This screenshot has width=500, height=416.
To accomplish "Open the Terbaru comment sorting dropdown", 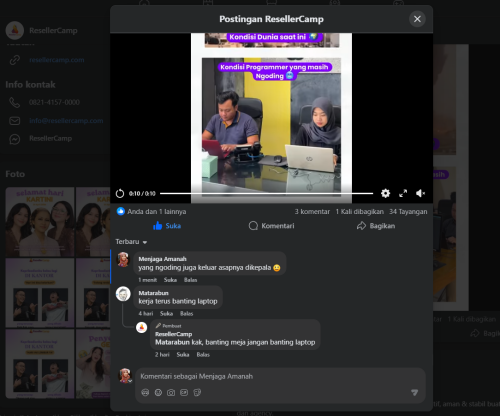I will pyautogui.click(x=131, y=242).
